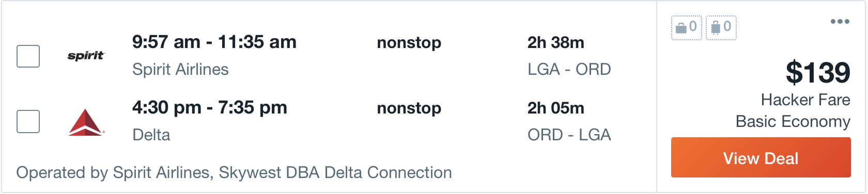This screenshot has height=194, width=868.
Task: Check the Delta flight checkbox
Action: [x=28, y=122]
